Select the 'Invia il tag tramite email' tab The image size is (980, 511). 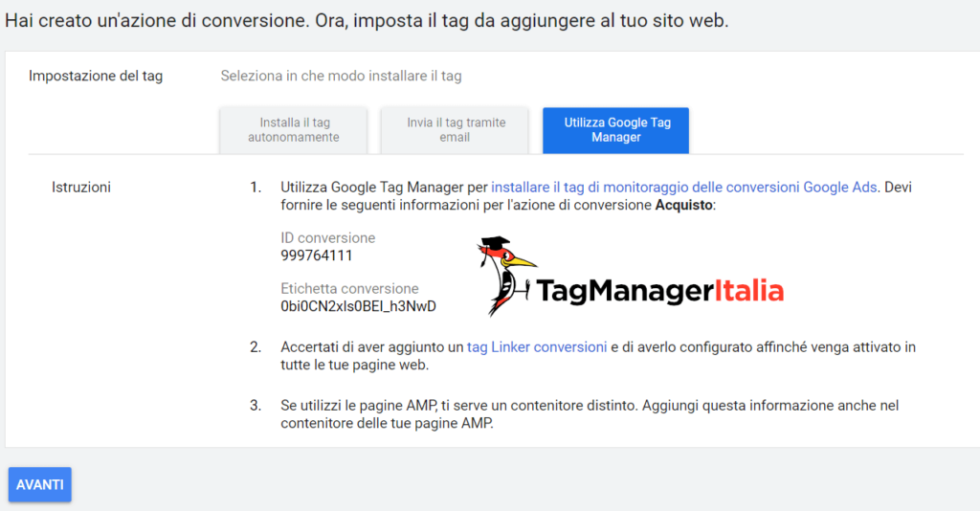tap(455, 130)
